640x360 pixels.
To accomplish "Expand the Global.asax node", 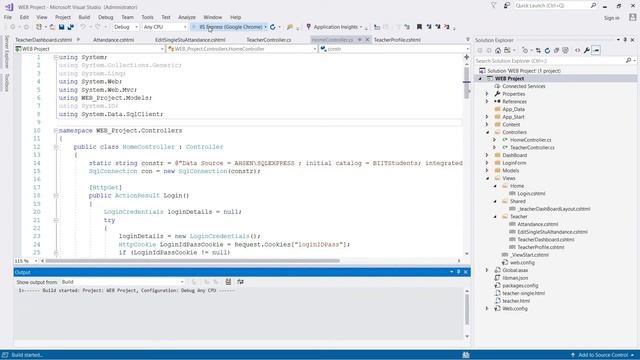I will (487, 270).
